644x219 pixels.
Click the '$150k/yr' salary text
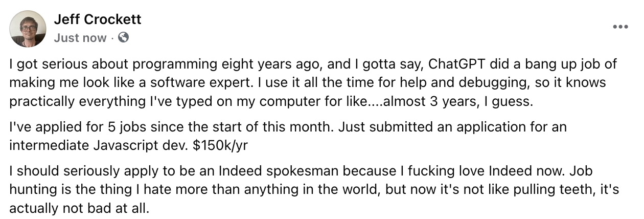(220, 145)
